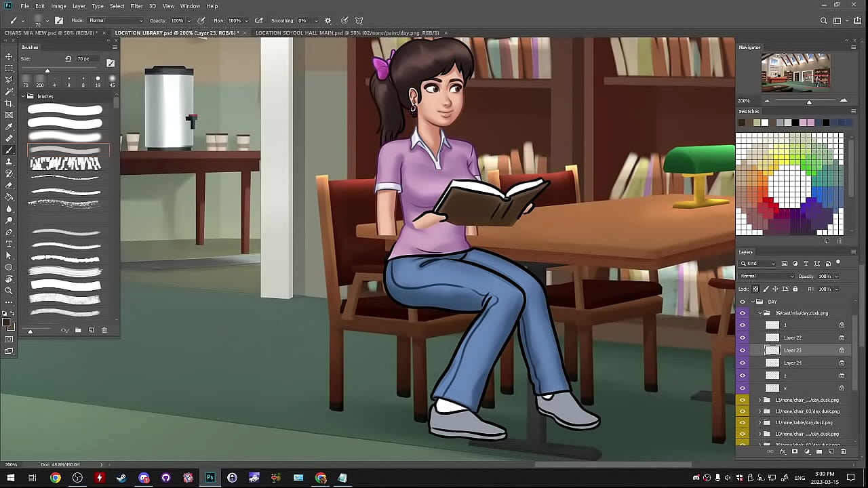Open the layer blend mode Normal dropdown
The image size is (868, 488).
766,276
